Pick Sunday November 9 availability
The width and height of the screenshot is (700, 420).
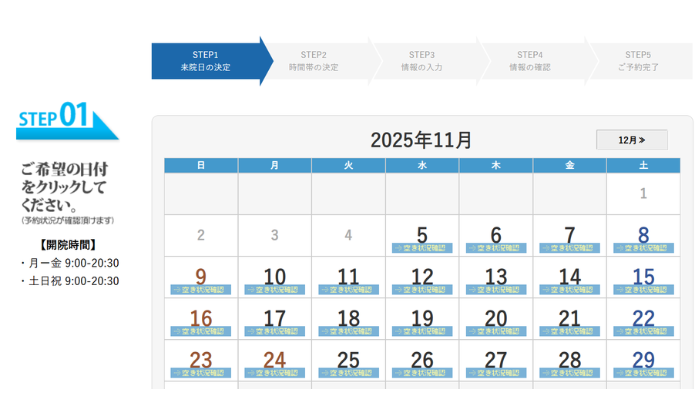coord(201,289)
